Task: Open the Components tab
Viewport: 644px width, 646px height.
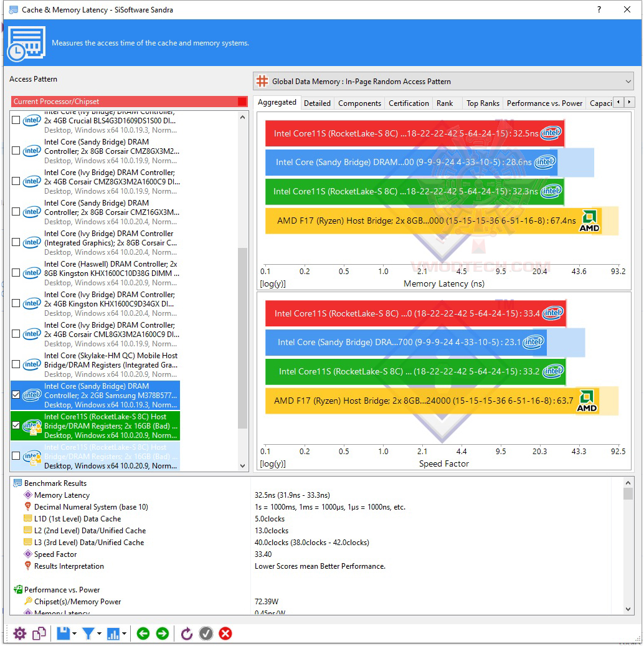Action: click(x=360, y=103)
